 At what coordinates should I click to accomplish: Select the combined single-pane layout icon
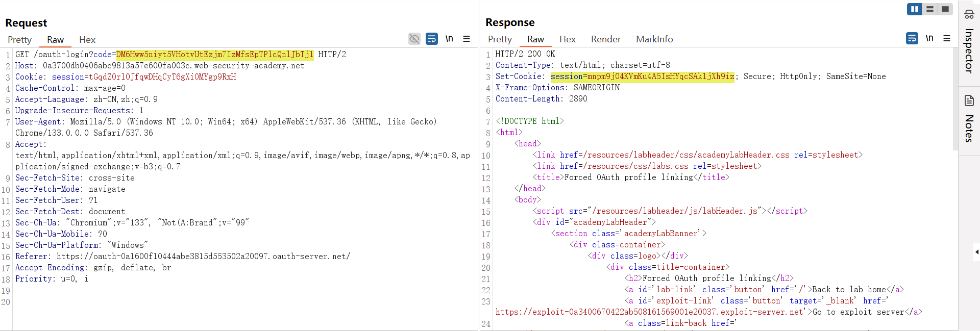coord(945,9)
